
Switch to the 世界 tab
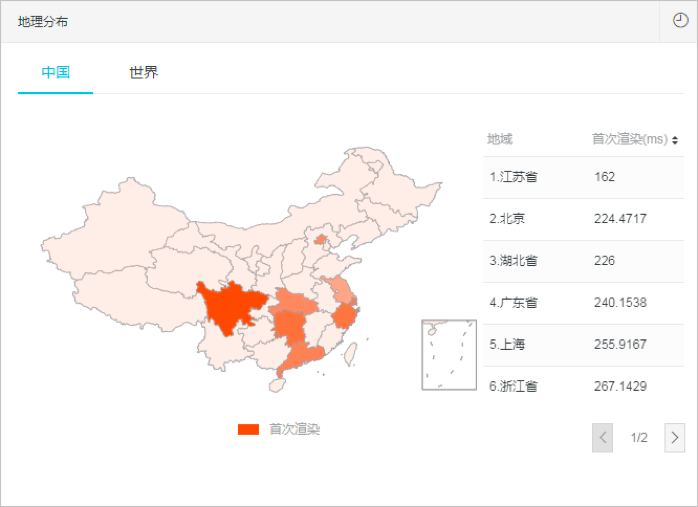tap(143, 72)
